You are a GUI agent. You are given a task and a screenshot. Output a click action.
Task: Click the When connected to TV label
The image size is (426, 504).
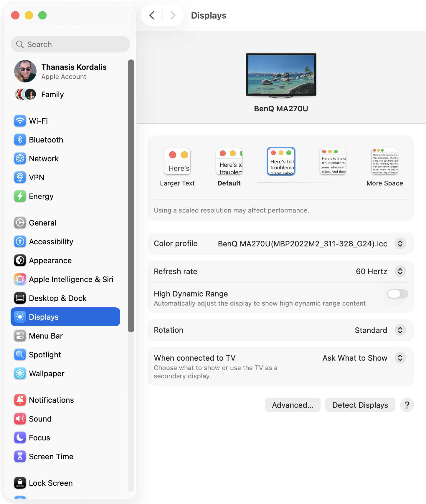coord(195,358)
